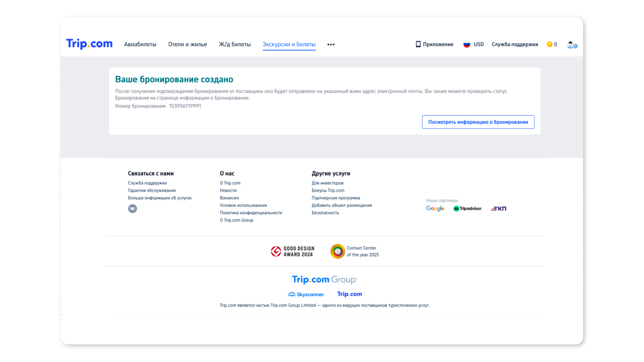This screenshot has width=644, height=362.
Task: Open Политика конфиденциальности link
Action: point(251,213)
